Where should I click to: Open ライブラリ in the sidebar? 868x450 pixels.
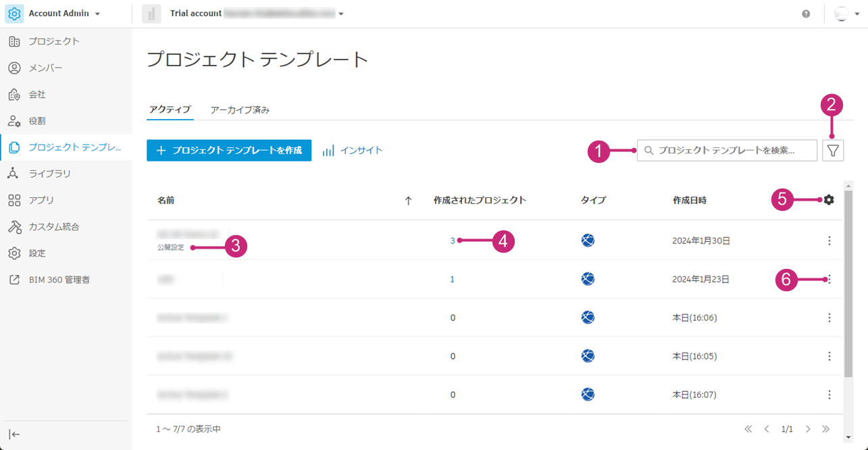pyautogui.click(x=49, y=174)
